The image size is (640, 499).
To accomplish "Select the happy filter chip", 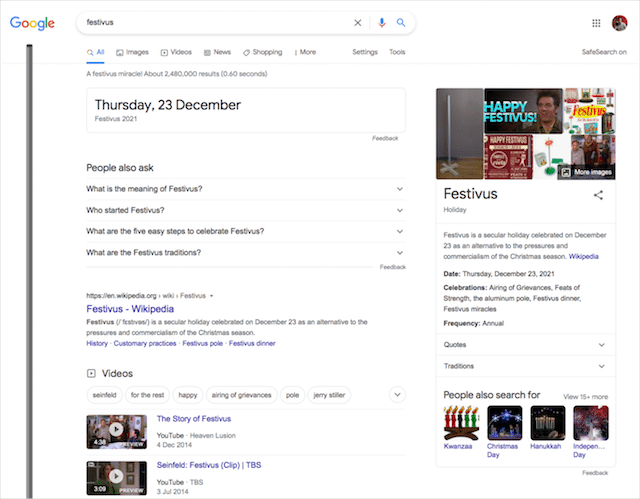I will point(188,395).
